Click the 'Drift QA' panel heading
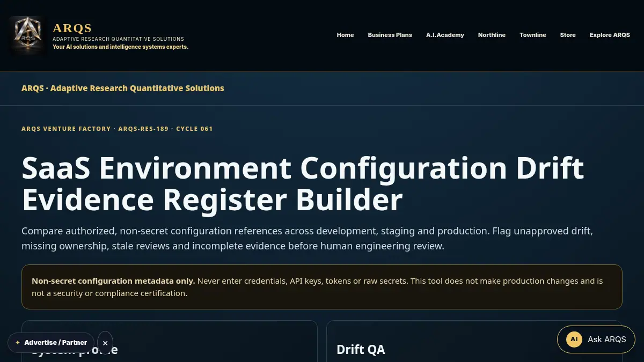644x362 pixels. (x=361, y=350)
